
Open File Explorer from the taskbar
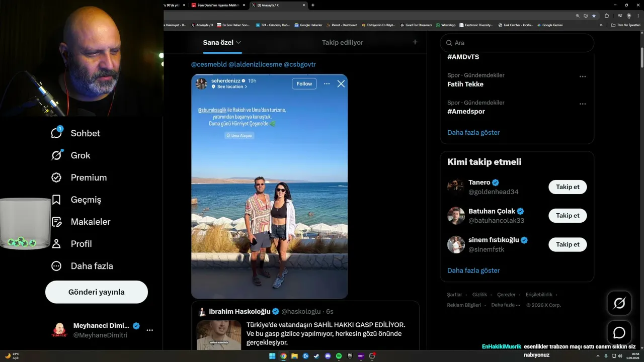click(x=294, y=356)
